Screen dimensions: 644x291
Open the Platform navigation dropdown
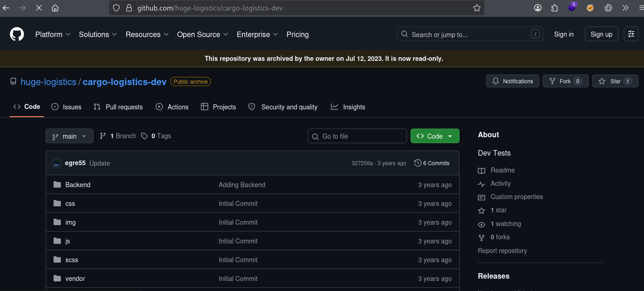pyautogui.click(x=53, y=34)
